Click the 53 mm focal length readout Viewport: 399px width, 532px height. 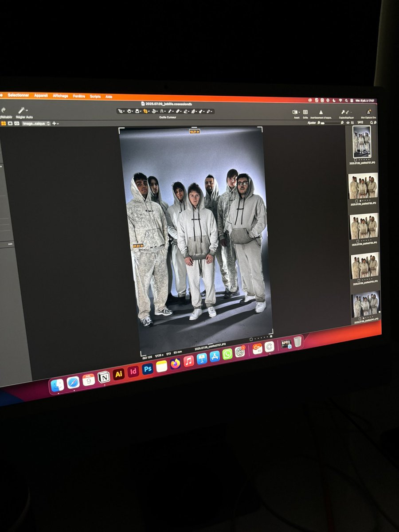click(177, 352)
